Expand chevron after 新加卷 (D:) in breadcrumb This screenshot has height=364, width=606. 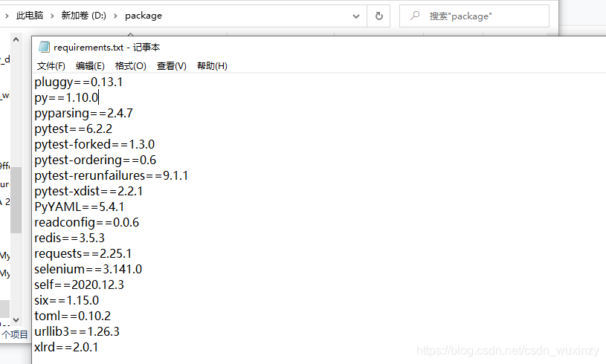(115, 16)
